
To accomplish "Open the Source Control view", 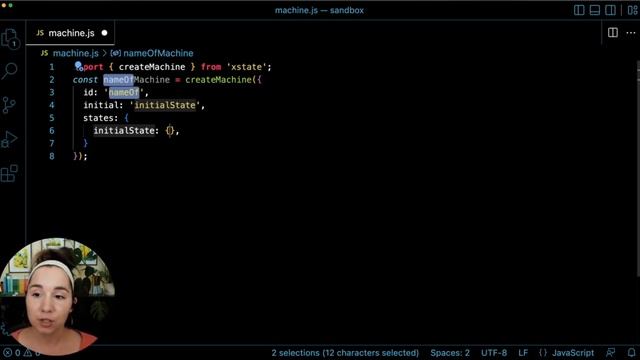I will 9,105.
